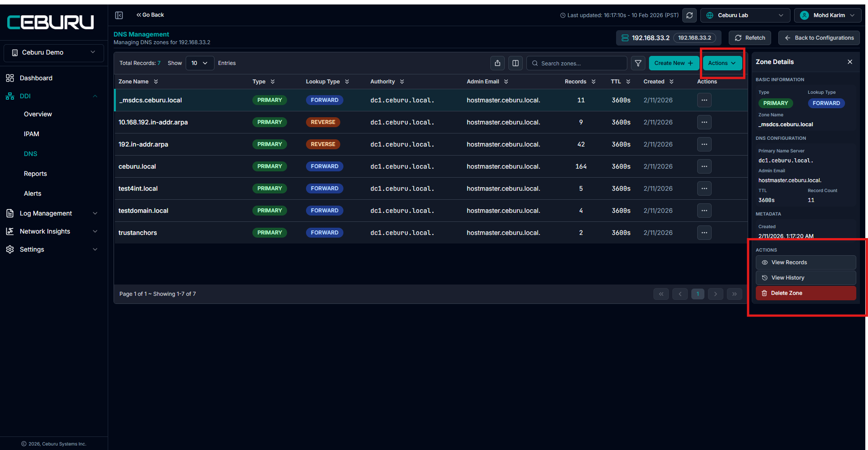Open row actions for testdomain.local
The image size is (868, 450).
point(704,211)
